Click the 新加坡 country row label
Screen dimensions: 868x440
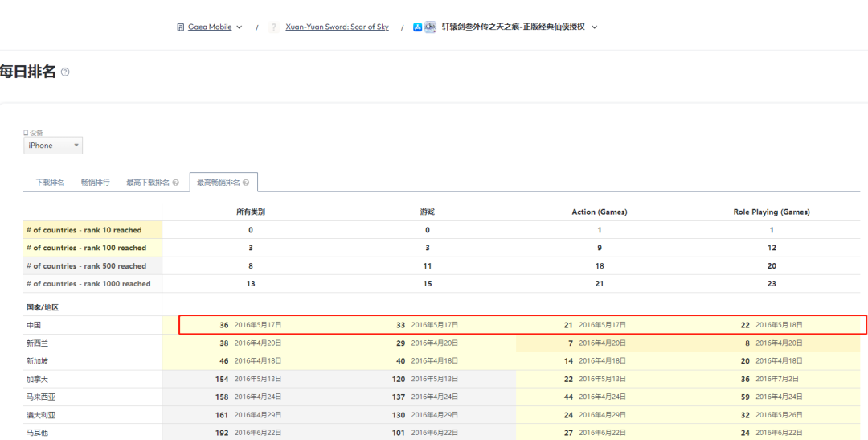[37, 360]
